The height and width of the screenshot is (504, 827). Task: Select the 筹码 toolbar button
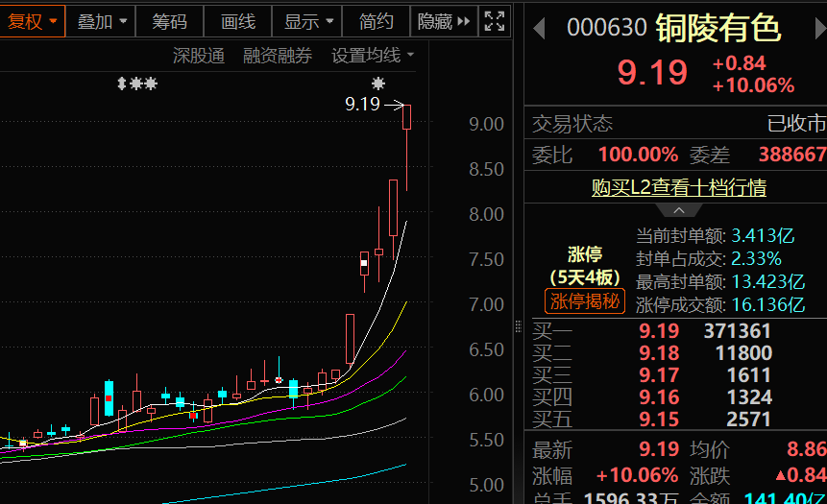click(169, 22)
